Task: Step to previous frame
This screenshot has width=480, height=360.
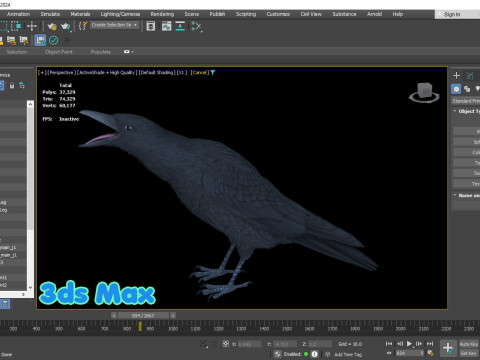Action: [x=399, y=344]
